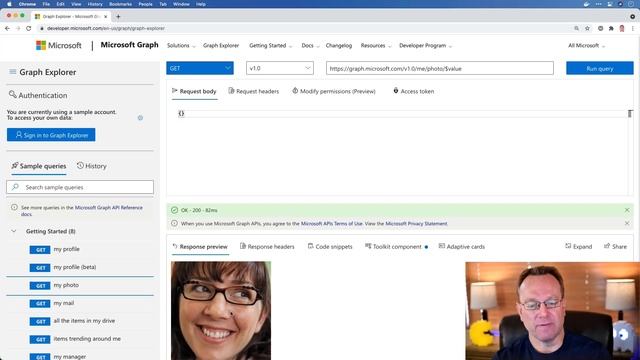Click the Share button
The width and height of the screenshot is (640, 360).
point(615,247)
